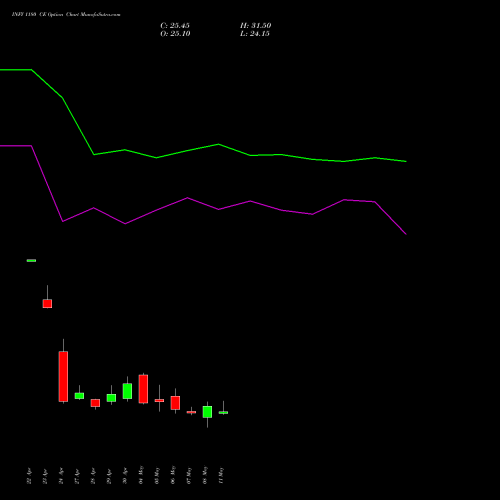Click the "08 May" date axis label

tap(205, 475)
